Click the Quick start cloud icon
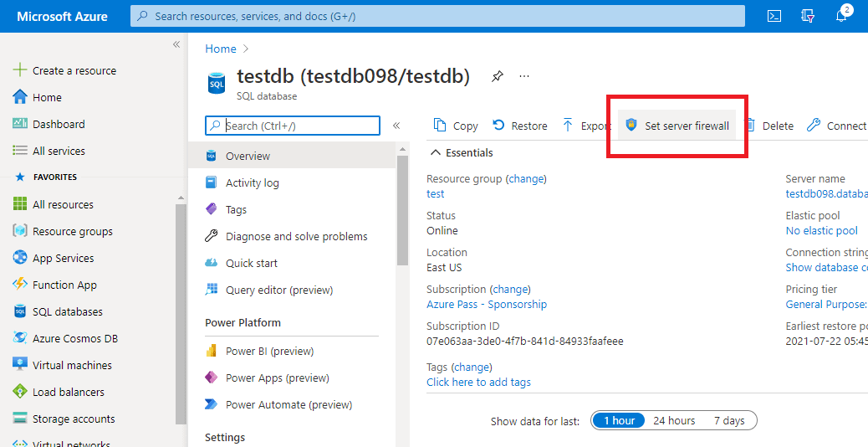The width and height of the screenshot is (868, 447). tap(211, 263)
